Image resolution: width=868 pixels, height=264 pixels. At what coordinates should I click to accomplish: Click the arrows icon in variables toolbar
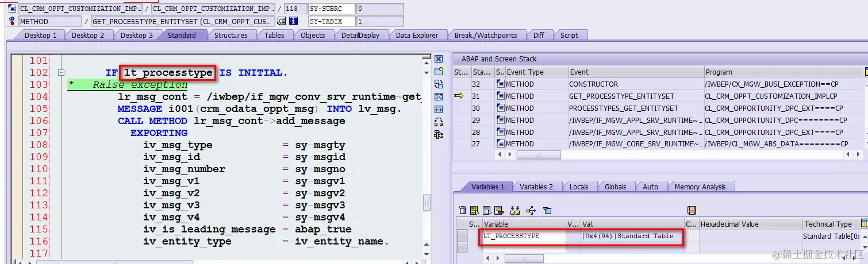[531, 210]
